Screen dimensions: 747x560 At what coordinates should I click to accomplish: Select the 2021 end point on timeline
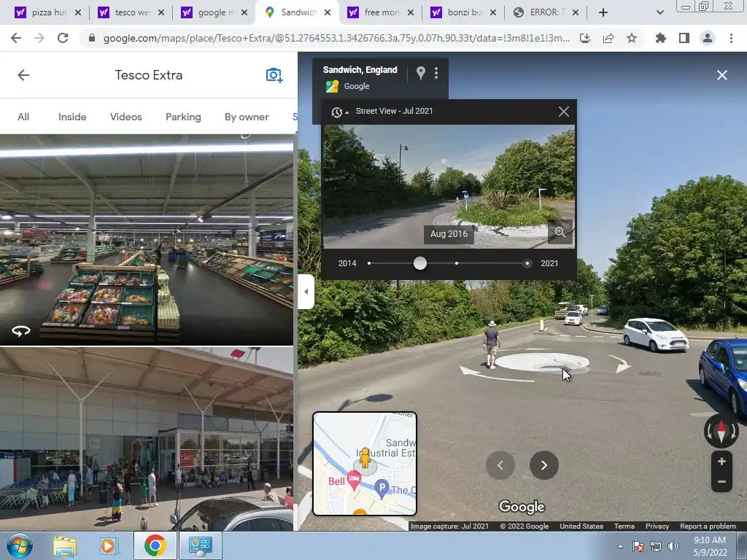click(527, 263)
